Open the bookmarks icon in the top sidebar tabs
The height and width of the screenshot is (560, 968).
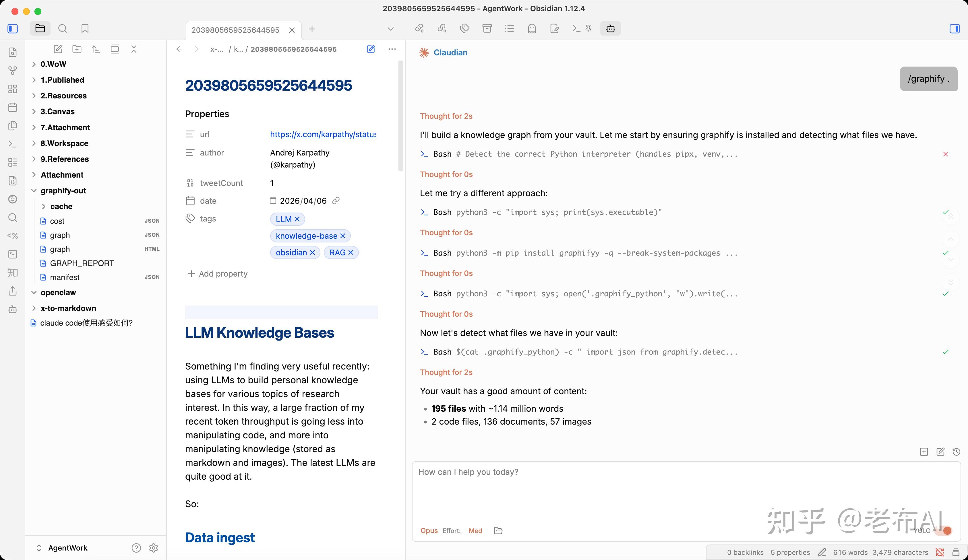pyautogui.click(x=85, y=28)
